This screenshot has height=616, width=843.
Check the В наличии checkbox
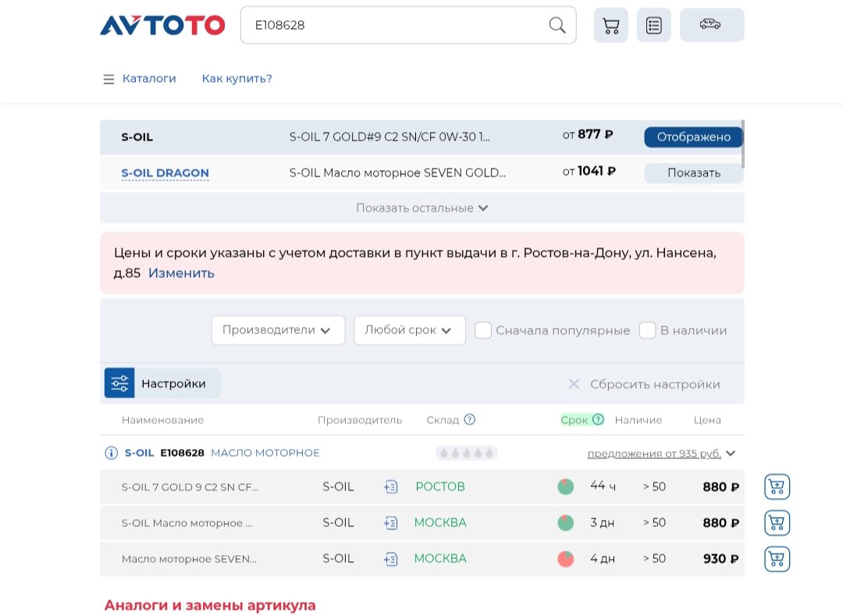tap(647, 330)
